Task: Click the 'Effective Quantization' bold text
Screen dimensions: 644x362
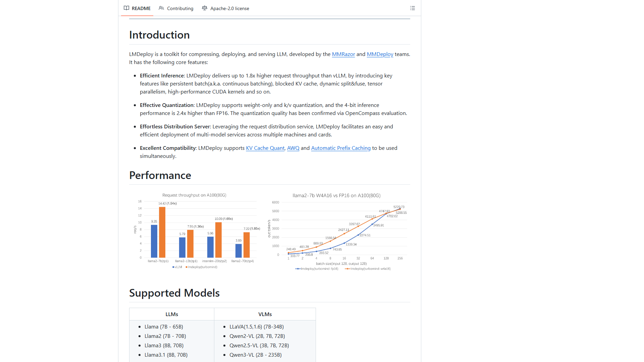Action: tap(167, 105)
